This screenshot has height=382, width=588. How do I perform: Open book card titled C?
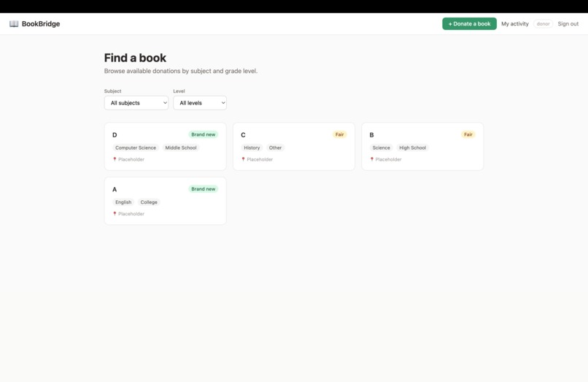[x=293, y=147]
